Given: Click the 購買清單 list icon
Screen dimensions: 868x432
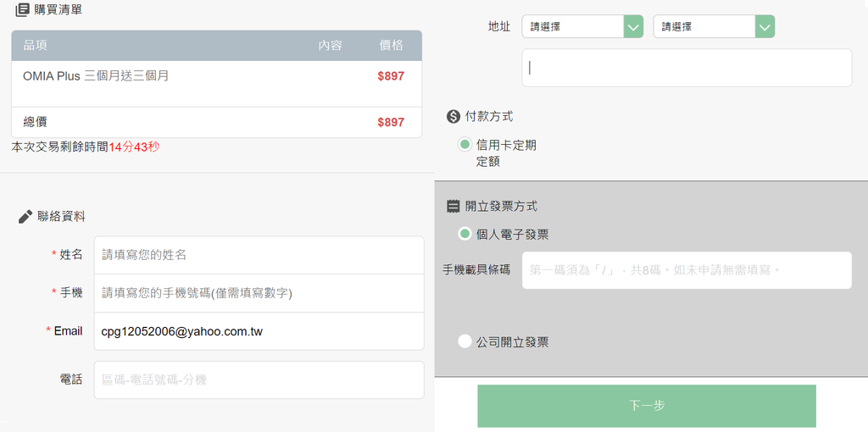Looking at the screenshot, I should point(22,9).
